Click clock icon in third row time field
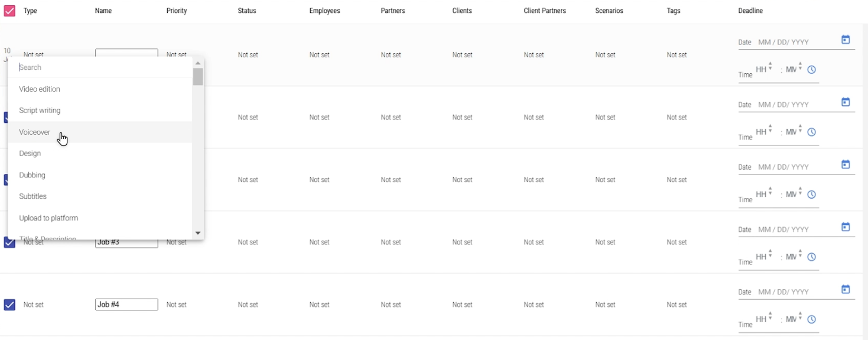The height and width of the screenshot is (340, 868). 812,195
